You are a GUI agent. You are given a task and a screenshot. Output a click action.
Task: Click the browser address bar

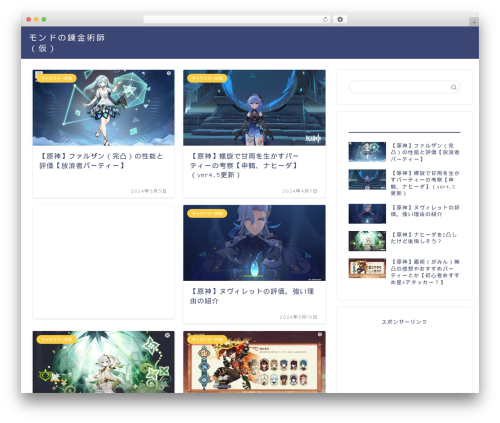pyautogui.click(x=236, y=19)
